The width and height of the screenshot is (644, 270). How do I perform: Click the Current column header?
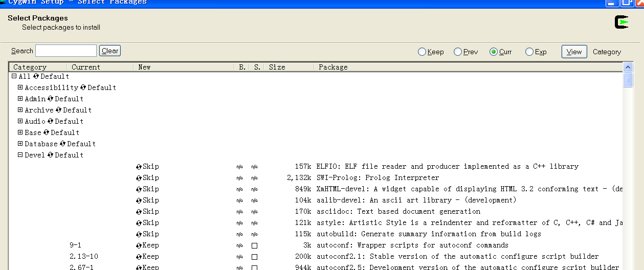point(100,67)
